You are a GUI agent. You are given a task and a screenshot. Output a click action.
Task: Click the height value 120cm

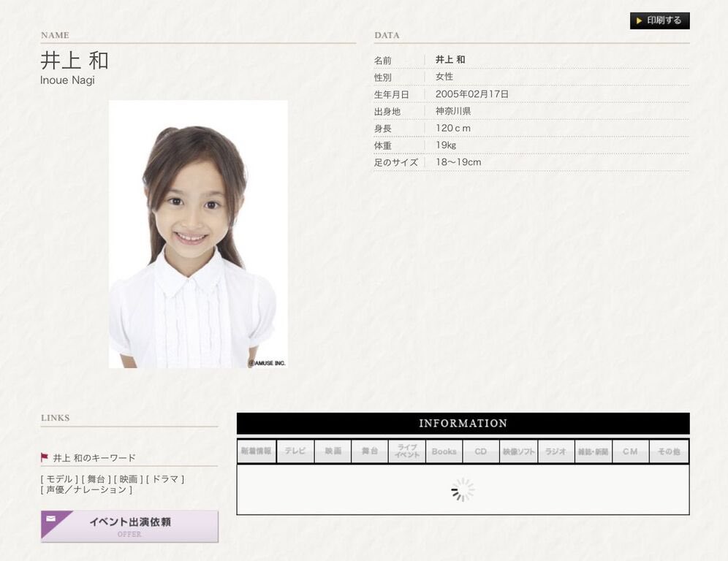click(x=453, y=128)
